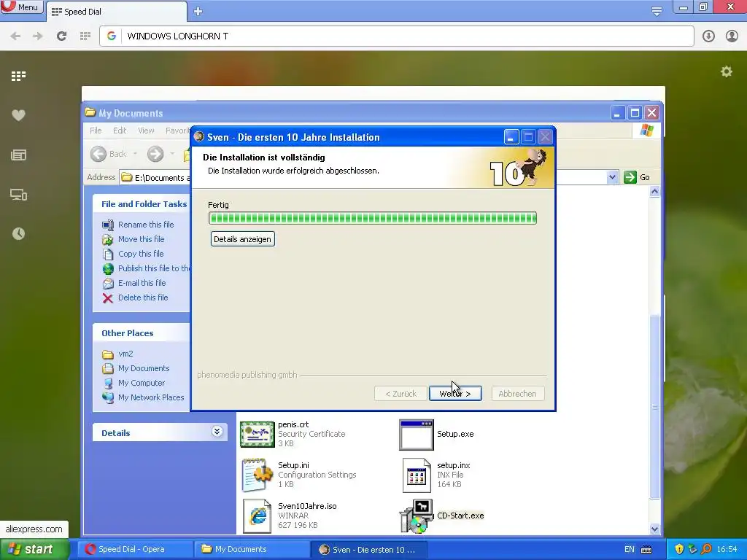Screen dimensions: 747x560
Task: Click E-mail this file
Action: coord(142,283)
